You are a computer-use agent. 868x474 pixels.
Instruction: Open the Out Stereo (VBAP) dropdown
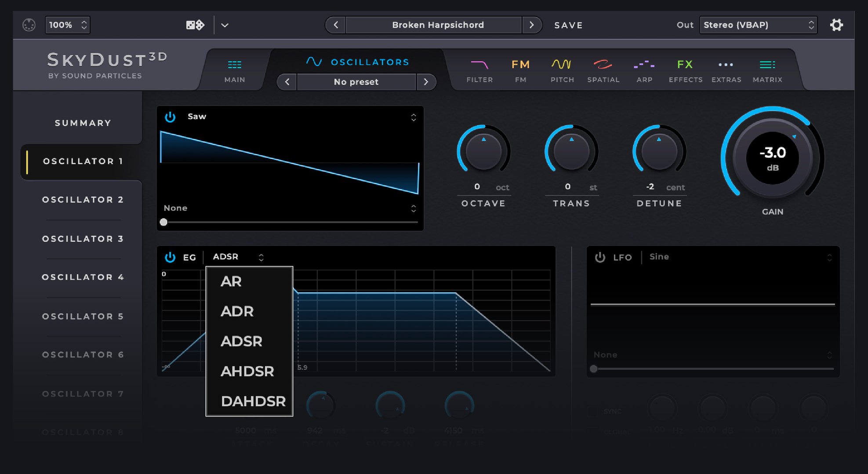click(758, 25)
